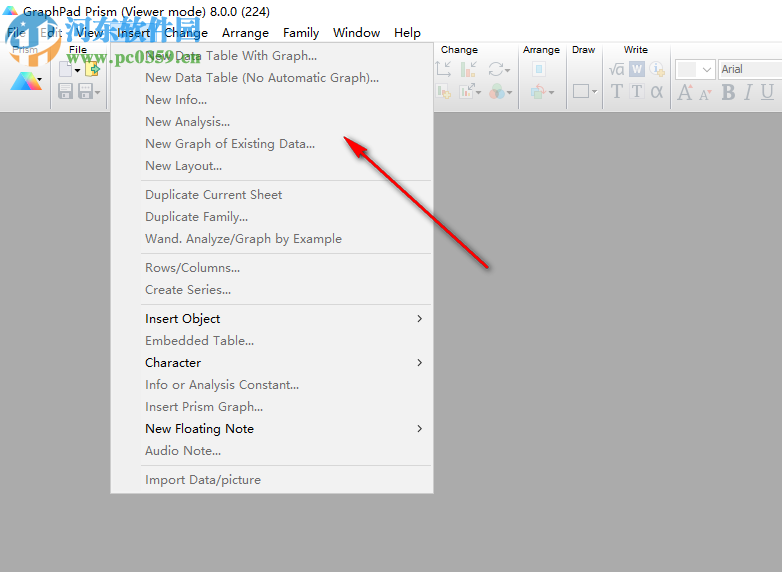Select Wand. Analyze/Graph by Example
The image size is (782, 572).
pyautogui.click(x=272, y=238)
